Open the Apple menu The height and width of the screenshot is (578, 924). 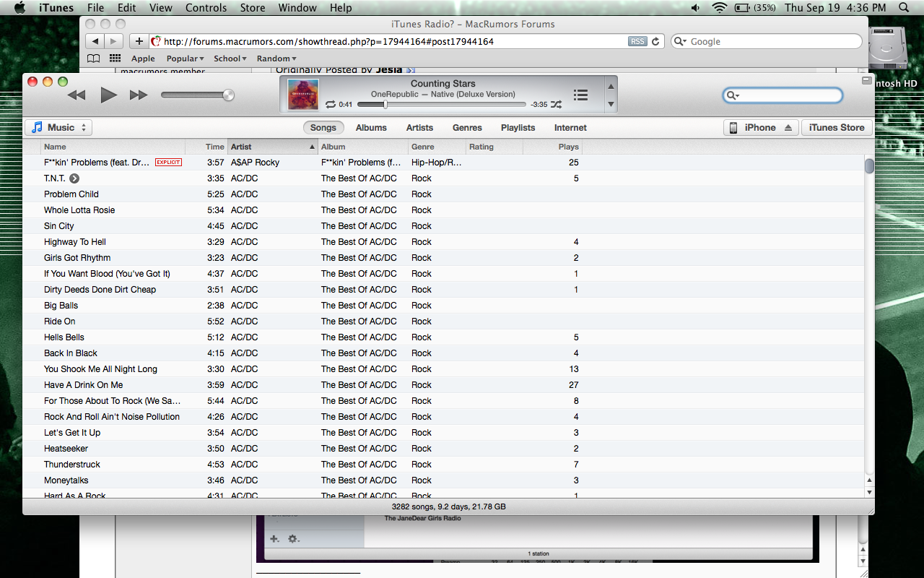pyautogui.click(x=19, y=8)
